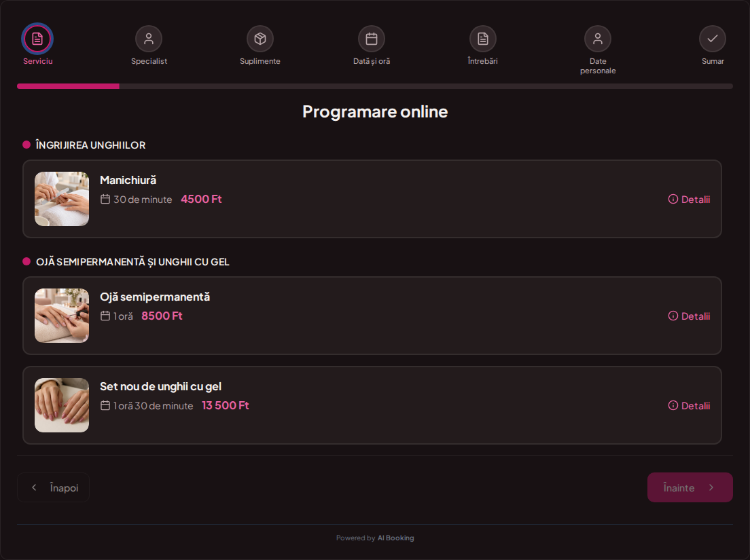Select the gel nails set thumbnail
Screen dimensions: 750x560
(x=62, y=405)
